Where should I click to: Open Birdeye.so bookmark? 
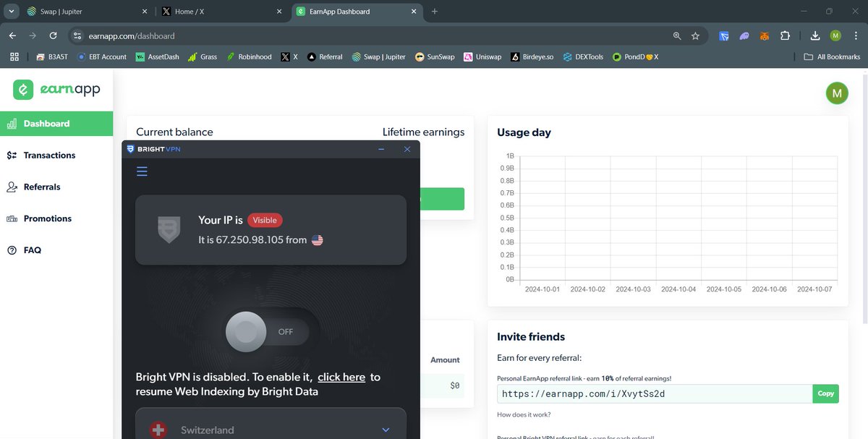coord(532,56)
